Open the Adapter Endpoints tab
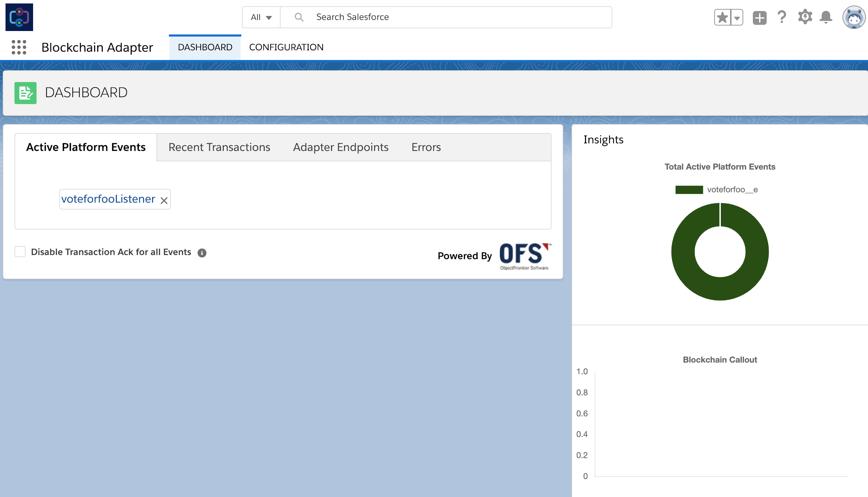The image size is (868, 497). pos(341,147)
